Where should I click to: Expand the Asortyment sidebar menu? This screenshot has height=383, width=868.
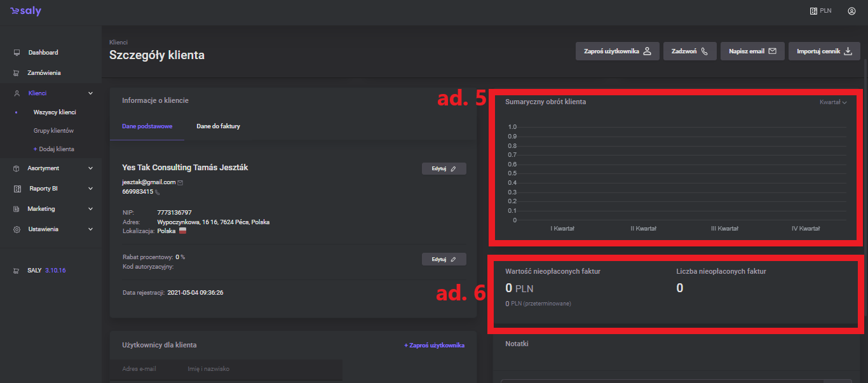point(90,168)
